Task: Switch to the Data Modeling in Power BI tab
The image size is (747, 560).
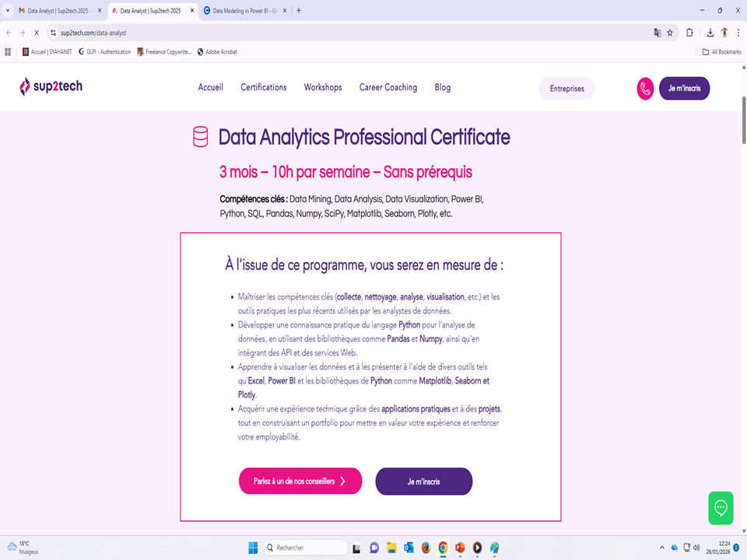Action: point(245,11)
